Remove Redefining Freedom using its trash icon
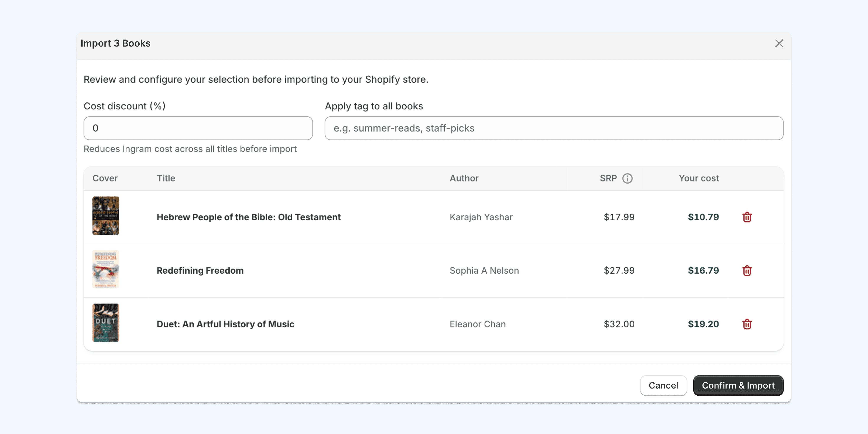Screen dimensions: 868x434 pyautogui.click(x=747, y=271)
